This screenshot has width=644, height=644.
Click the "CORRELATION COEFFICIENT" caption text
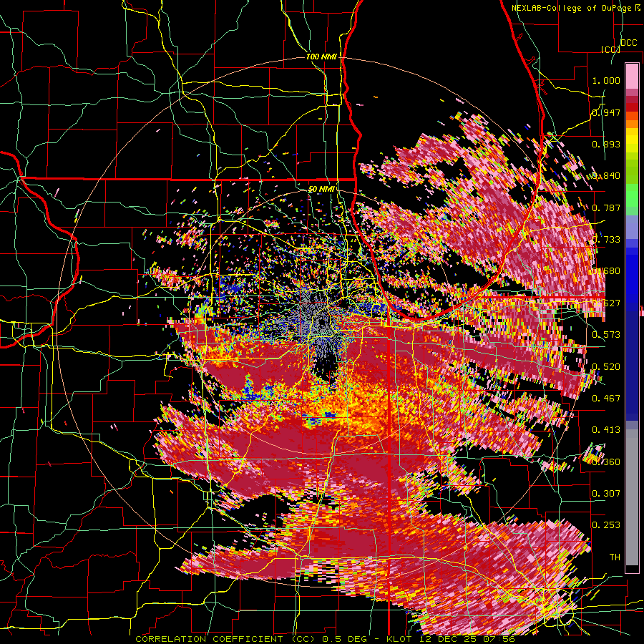(x=209, y=639)
